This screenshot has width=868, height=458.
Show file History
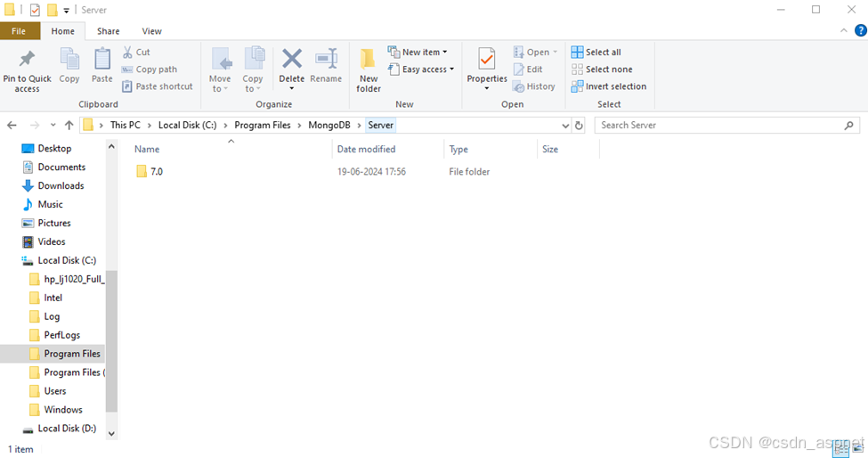pos(533,86)
